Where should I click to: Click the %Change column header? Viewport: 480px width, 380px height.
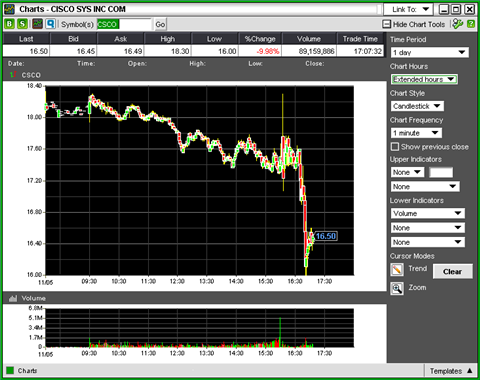coord(260,39)
